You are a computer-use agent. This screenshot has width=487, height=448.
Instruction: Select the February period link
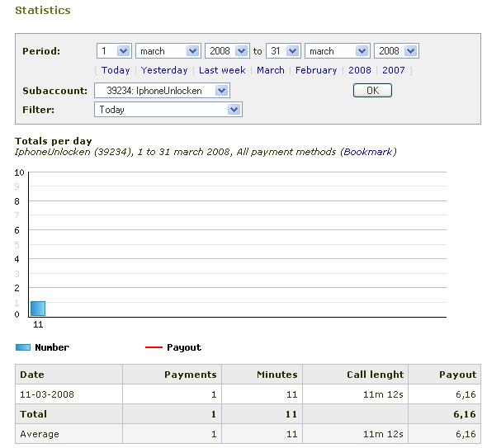pyautogui.click(x=316, y=70)
